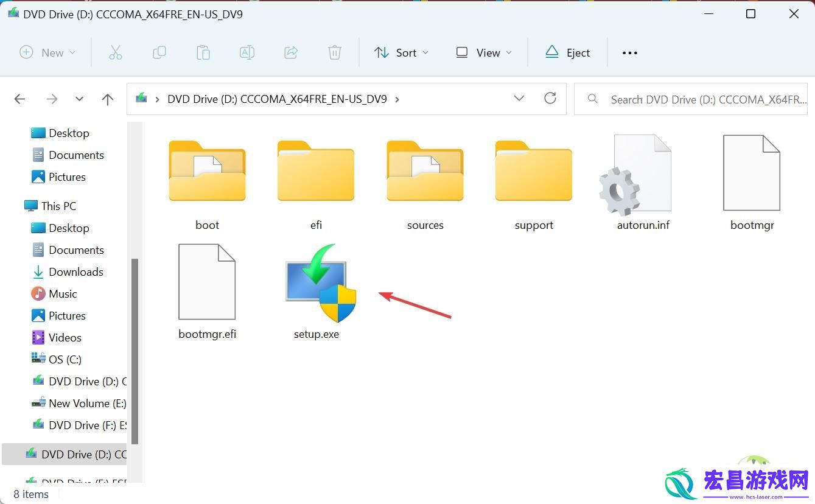The image size is (815, 504).
Task: Open Music in navigation pane
Action: pos(54,293)
